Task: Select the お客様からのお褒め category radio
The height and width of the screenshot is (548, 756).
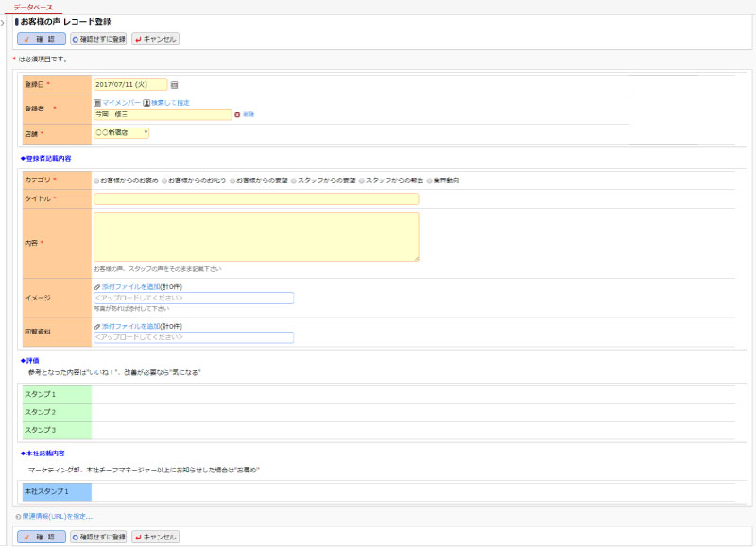Action: click(96, 180)
